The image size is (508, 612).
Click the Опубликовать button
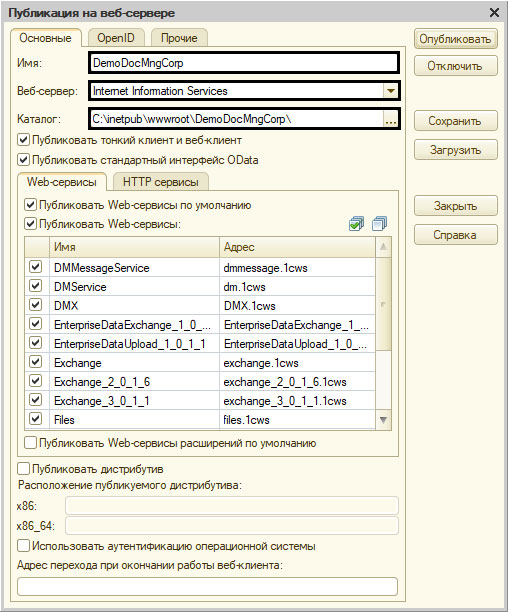[455, 39]
